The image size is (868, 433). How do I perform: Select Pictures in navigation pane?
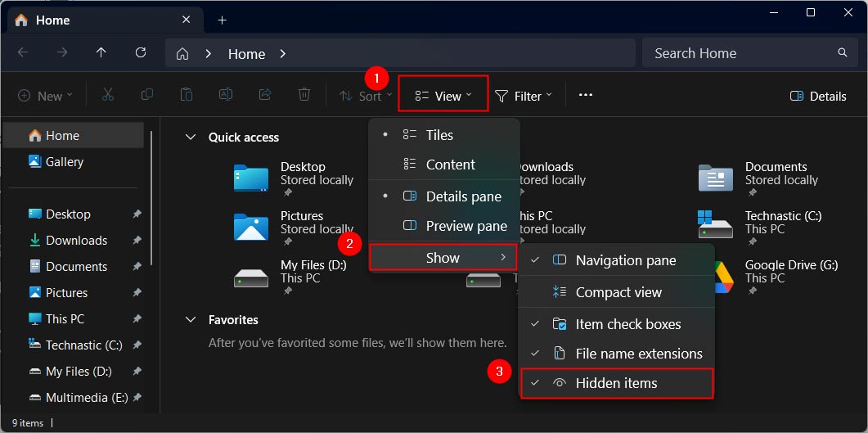[x=73, y=292]
